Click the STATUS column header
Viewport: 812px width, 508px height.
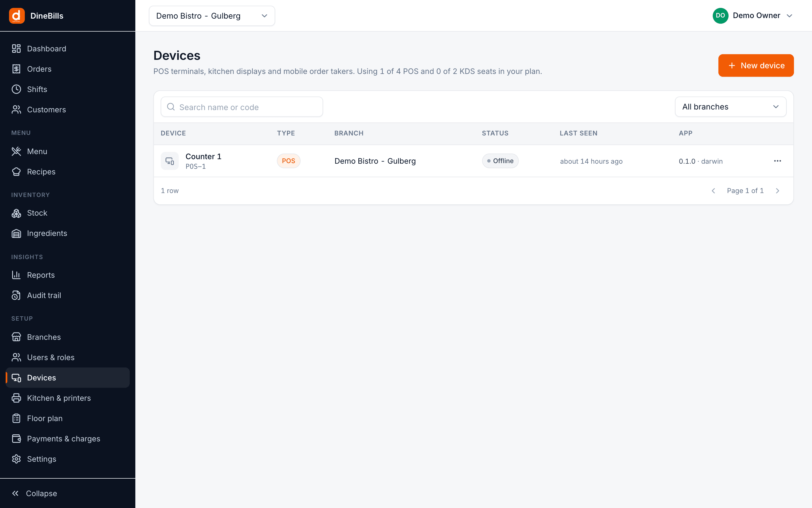(495, 133)
